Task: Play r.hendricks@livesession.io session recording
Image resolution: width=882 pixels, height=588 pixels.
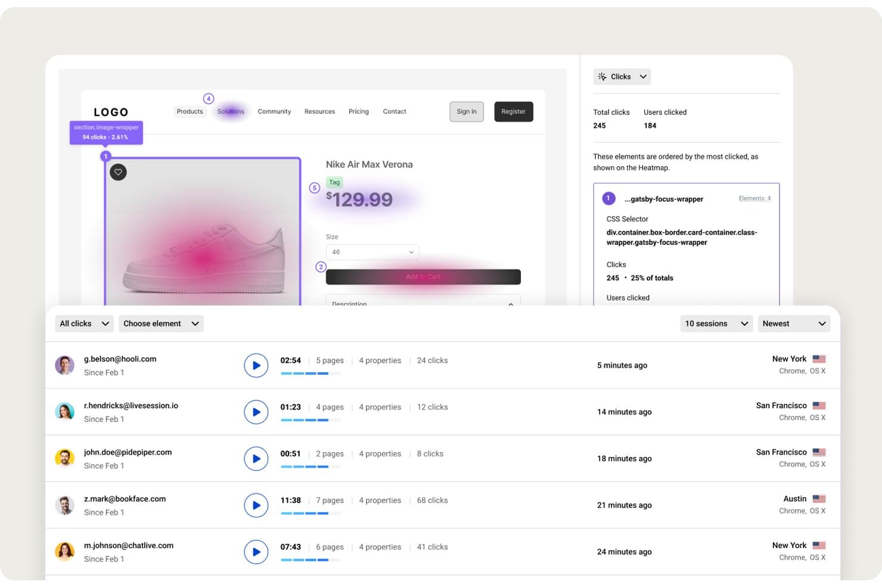Action: (x=256, y=412)
